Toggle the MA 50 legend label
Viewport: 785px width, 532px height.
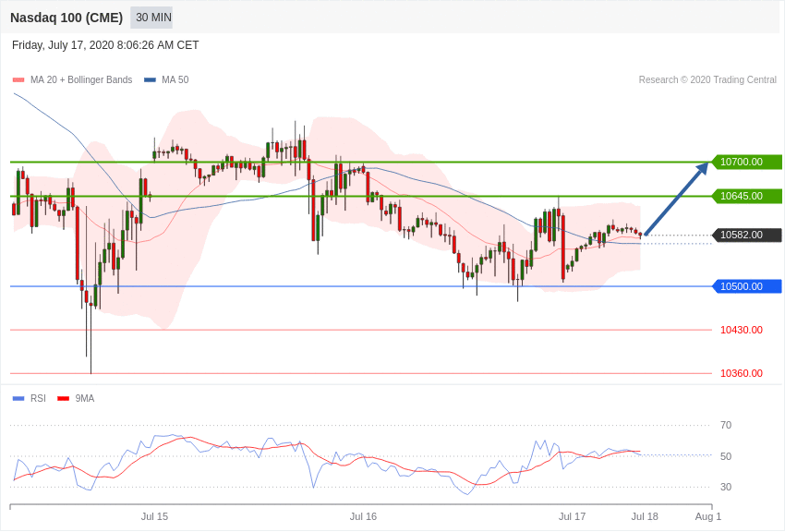coord(175,80)
